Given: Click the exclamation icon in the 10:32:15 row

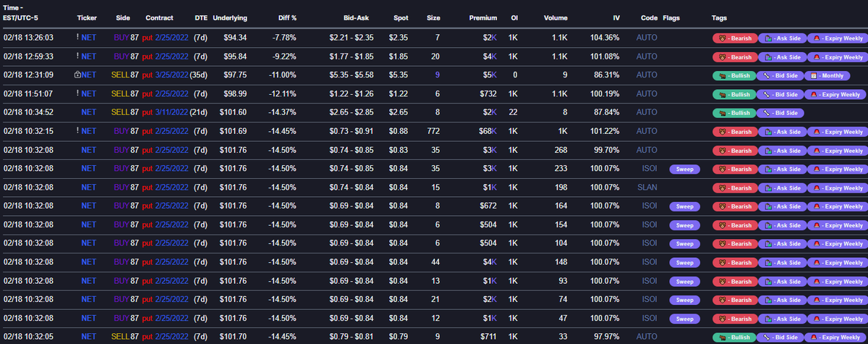Looking at the screenshot, I should tap(78, 131).
